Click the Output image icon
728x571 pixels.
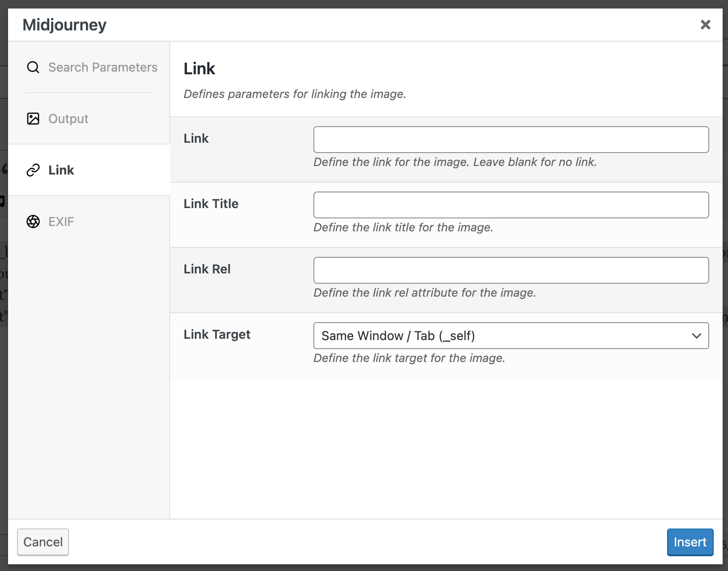tap(33, 119)
